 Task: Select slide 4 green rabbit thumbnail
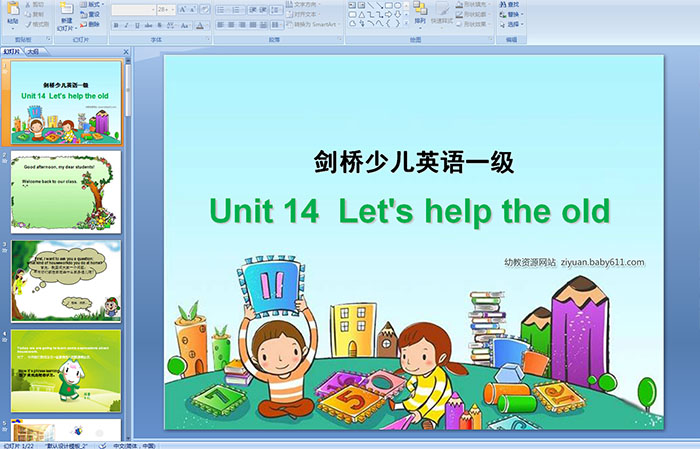66,371
